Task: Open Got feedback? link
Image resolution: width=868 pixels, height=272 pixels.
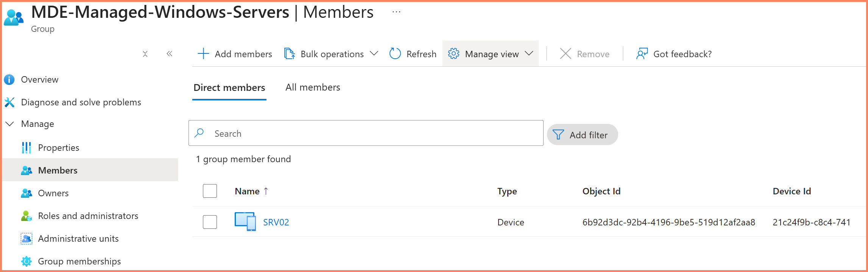Action: 683,54
